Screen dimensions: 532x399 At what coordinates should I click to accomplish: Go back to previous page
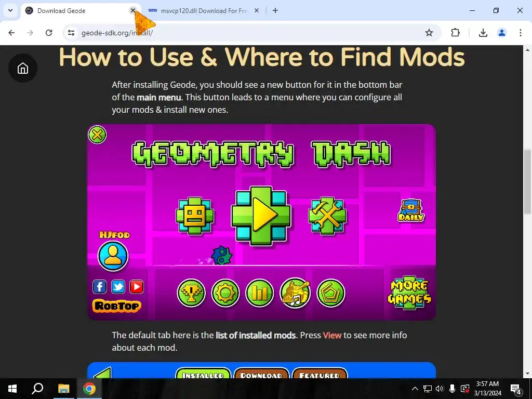(x=11, y=33)
